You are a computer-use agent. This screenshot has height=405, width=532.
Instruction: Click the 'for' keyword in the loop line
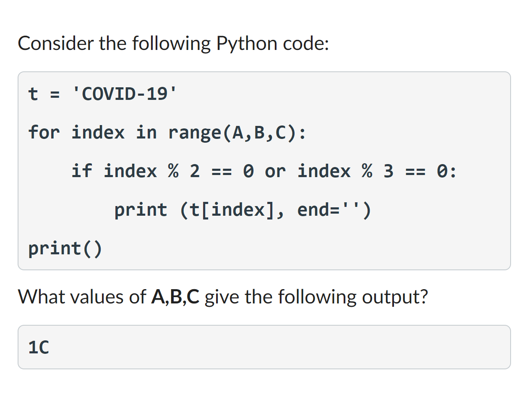click(x=44, y=132)
